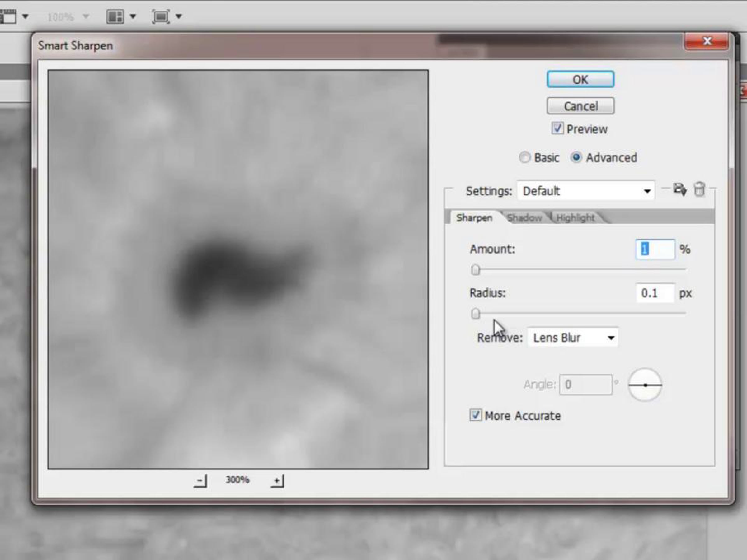Click the screen mode icon in the top bar
Viewport: 747px width, 560px height.
(161, 16)
